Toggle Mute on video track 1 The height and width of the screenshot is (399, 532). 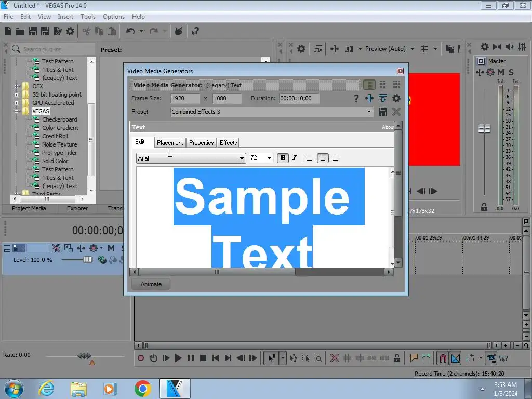(x=111, y=248)
